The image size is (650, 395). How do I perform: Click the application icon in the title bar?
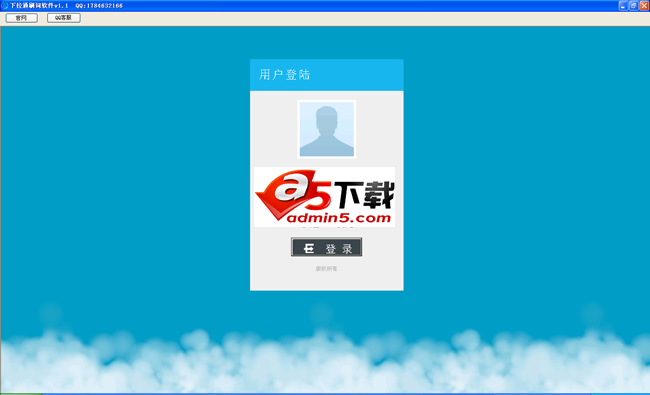(x=5, y=5)
